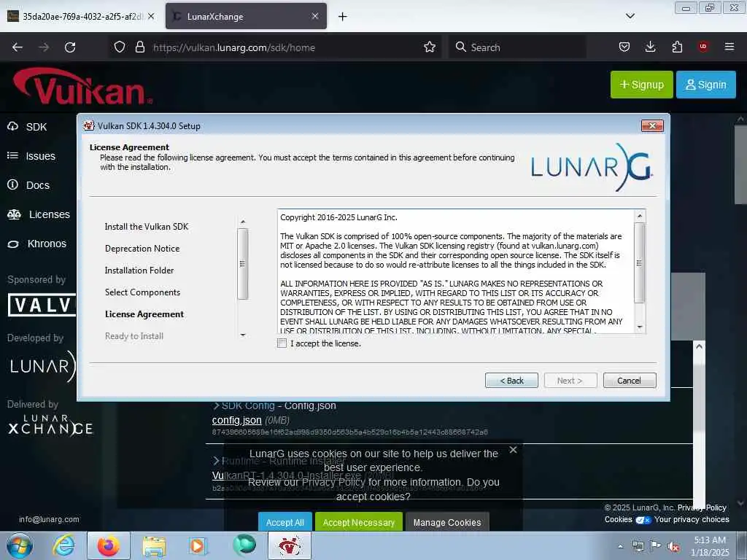
Task: Select the 'Ready to Install' step
Action: coord(134,336)
